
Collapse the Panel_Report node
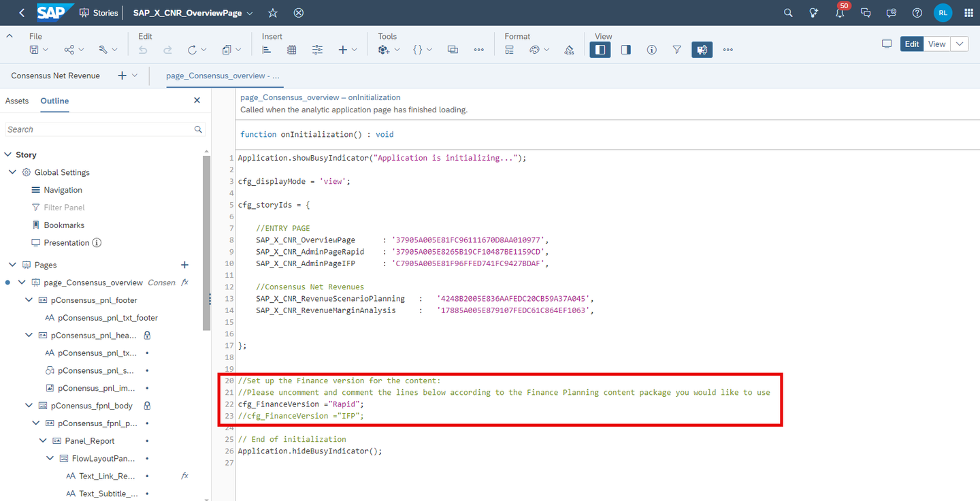pos(43,440)
